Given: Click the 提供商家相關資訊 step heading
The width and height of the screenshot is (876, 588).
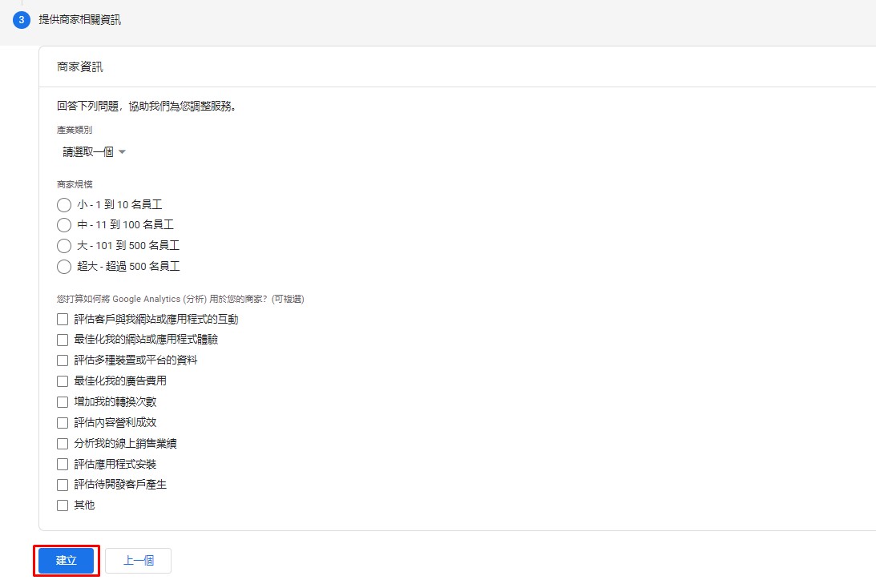Looking at the screenshot, I should point(80,20).
